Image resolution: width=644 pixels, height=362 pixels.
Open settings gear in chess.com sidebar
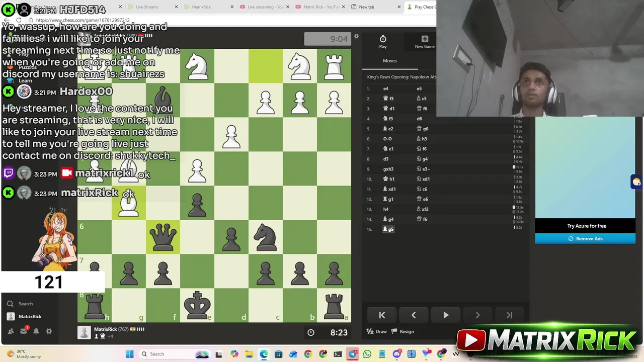point(49,331)
